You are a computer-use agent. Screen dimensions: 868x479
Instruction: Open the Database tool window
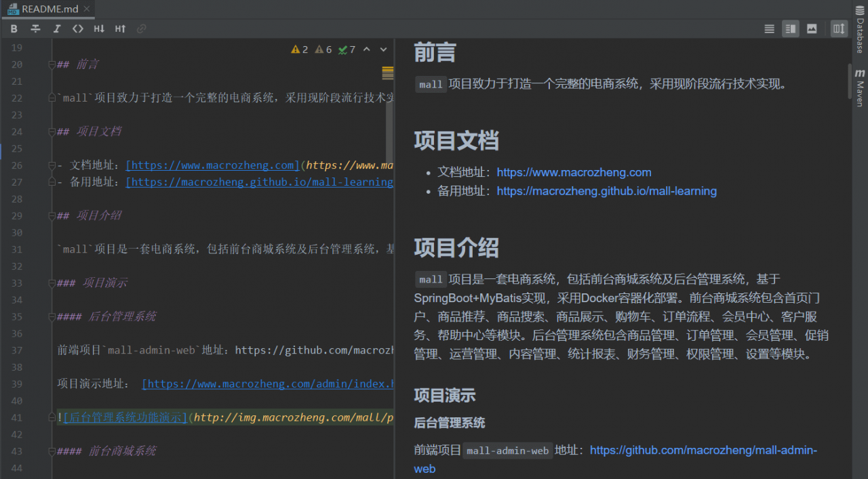click(860, 31)
